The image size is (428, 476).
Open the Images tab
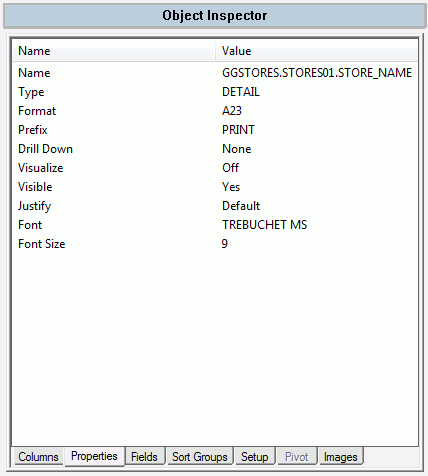[x=340, y=456]
